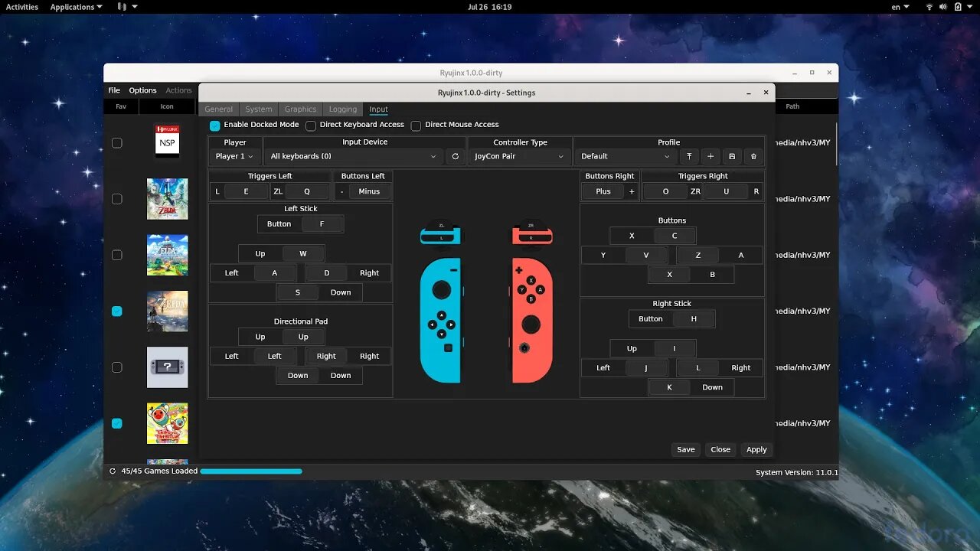Click the refresh icon in the status bar
980x551 pixels.
click(x=113, y=471)
